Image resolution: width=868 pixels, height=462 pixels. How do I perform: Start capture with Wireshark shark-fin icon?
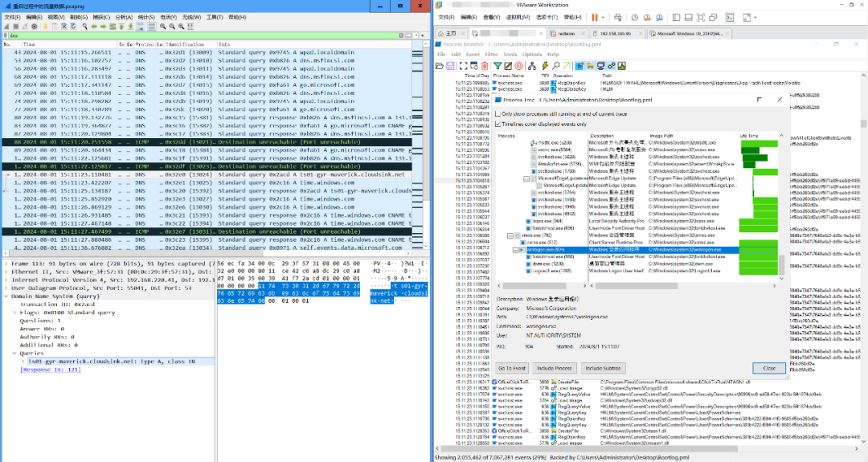[x=6, y=27]
